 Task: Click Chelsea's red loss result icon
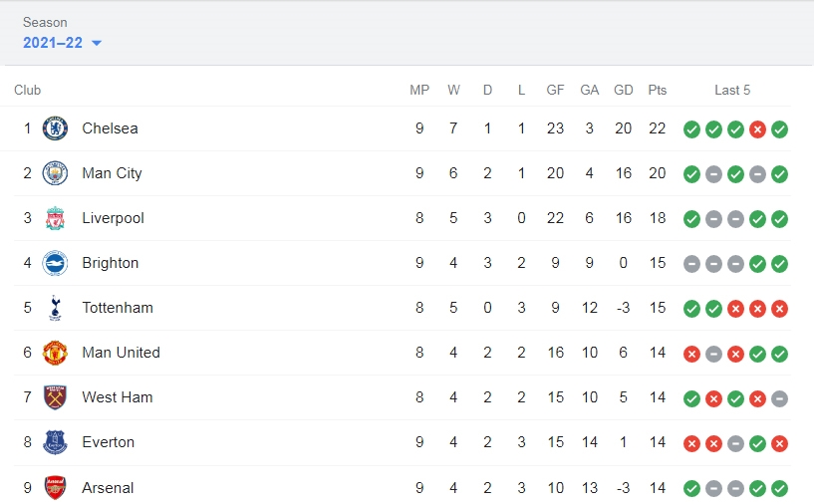[x=757, y=129]
